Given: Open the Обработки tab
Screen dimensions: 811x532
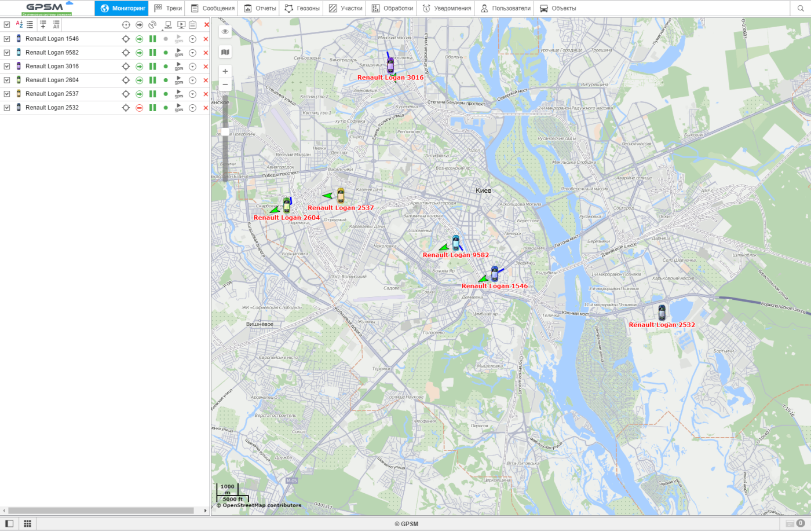Looking at the screenshot, I should (x=392, y=8).
